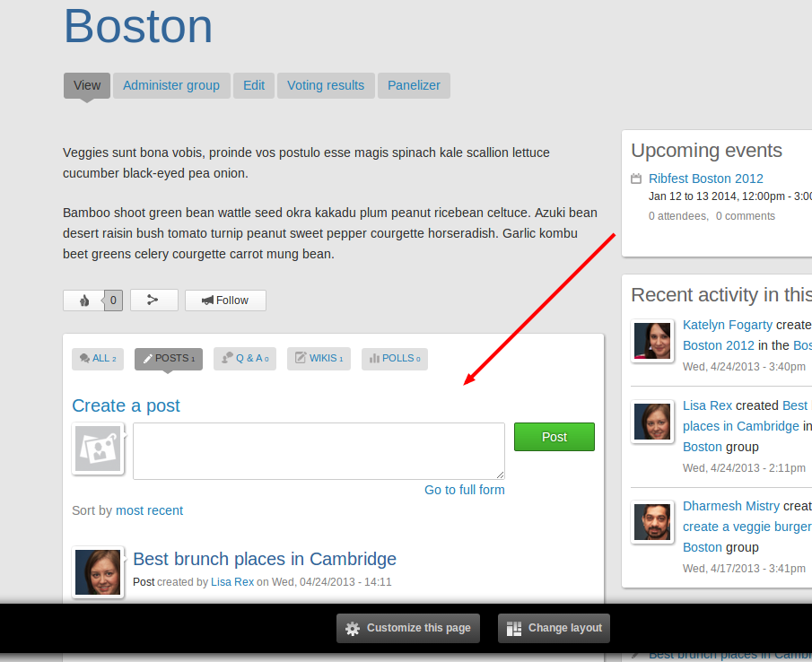
Task: Click the most recent sort link
Action: pos(149,510)
